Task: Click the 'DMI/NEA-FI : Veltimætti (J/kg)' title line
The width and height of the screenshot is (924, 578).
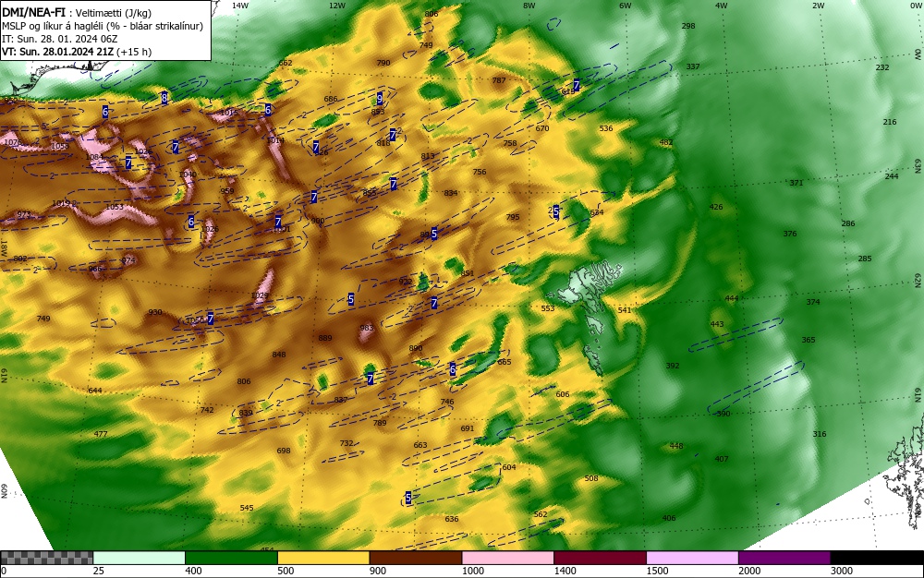Action: pyautogui.click(x=77, y=13)
